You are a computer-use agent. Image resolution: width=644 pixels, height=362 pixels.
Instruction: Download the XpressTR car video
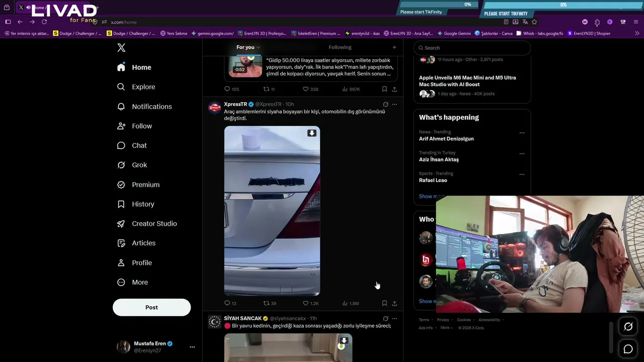(312, 133)
